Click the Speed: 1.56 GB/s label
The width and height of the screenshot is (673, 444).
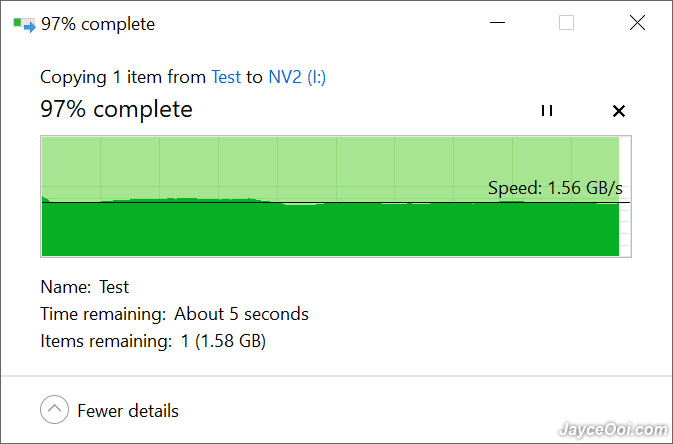tap(555, 188)
